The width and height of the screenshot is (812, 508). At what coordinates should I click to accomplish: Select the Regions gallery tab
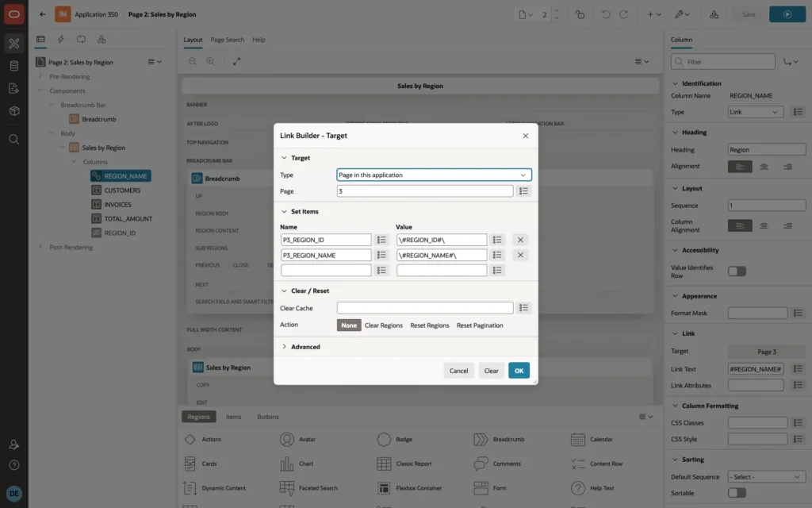pyautogui.click(x=199, y=417)
